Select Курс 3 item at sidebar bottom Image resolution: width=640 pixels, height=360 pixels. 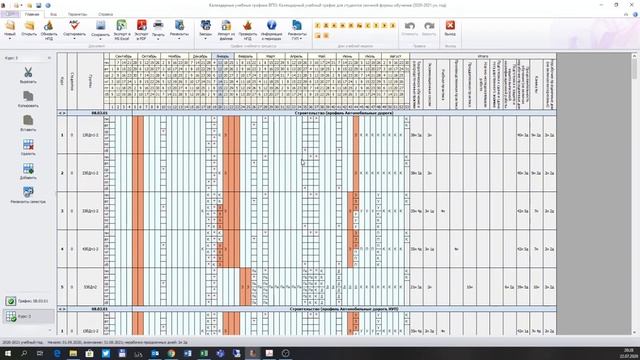pyautogui.click(x=28, y=316)
